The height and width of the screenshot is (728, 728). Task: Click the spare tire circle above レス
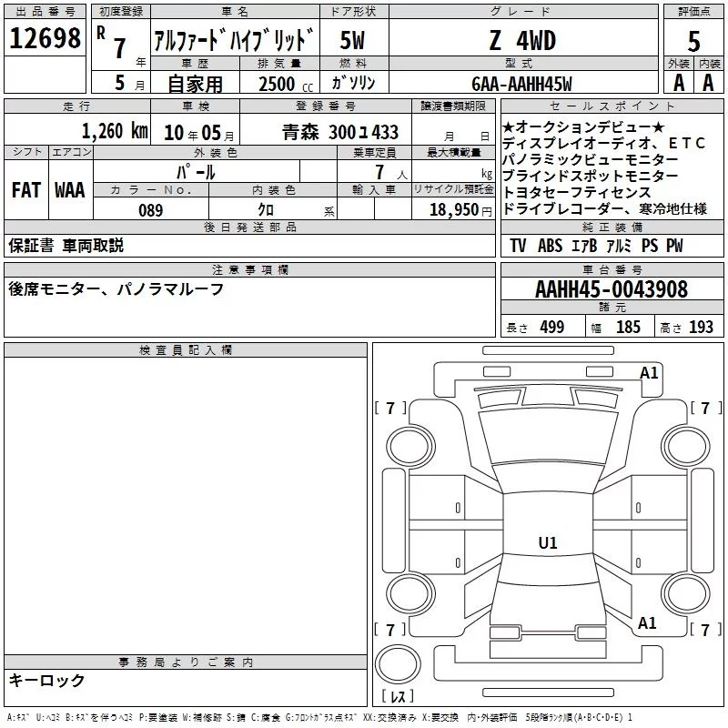point(398,663)
